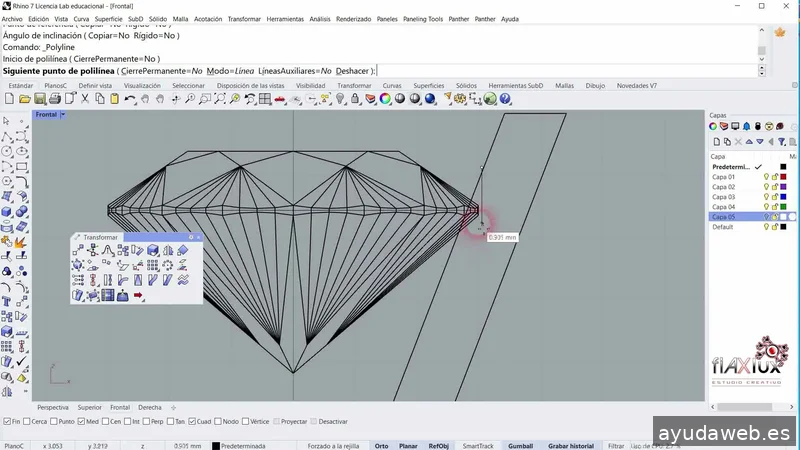The image size is (800, 450).
Task: Open the four-viewport layout tool
Action: 265,99
